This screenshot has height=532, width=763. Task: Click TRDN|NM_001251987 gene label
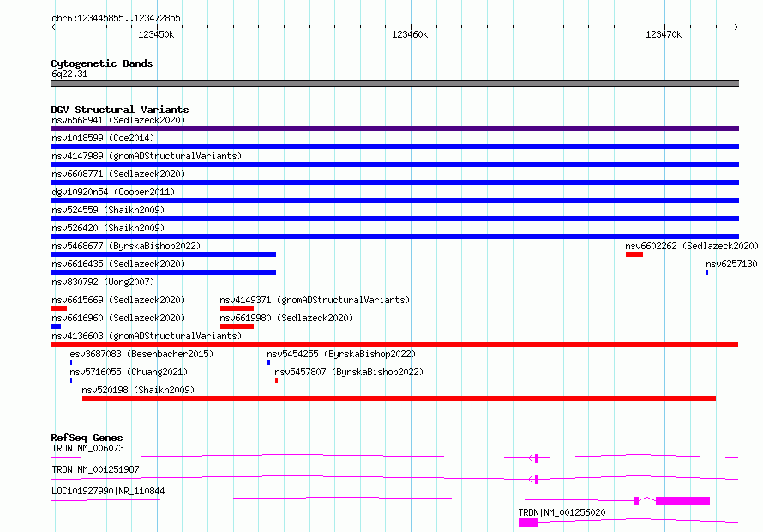click(95, 469)
